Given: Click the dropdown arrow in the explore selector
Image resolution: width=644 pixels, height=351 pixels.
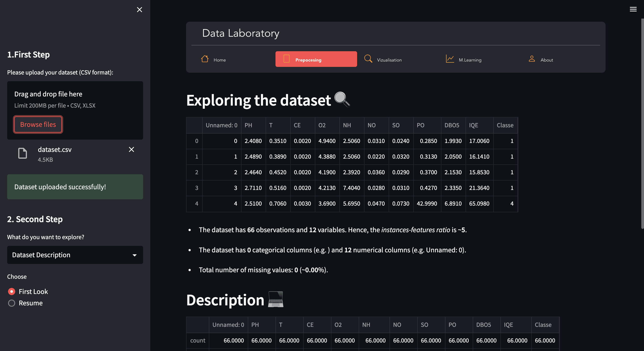Looking at the screenshot, I should point(134,255).
